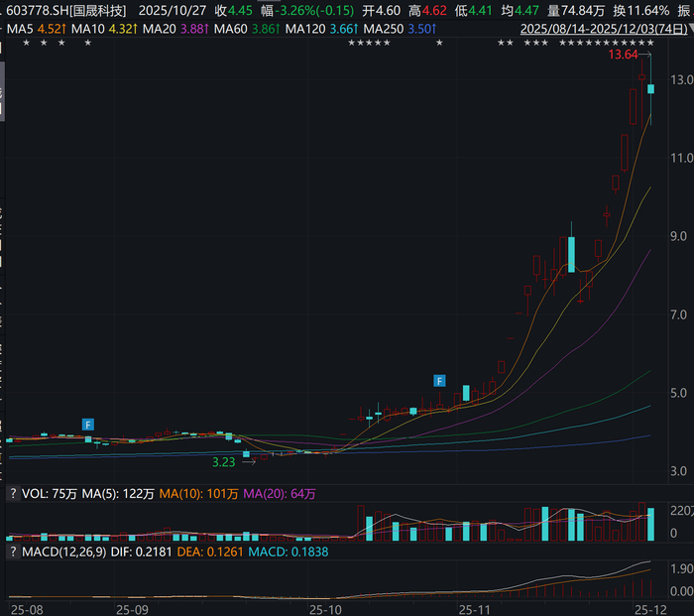
Task: Select the MA120 3.66 indicator label
Action: point(322,29)
